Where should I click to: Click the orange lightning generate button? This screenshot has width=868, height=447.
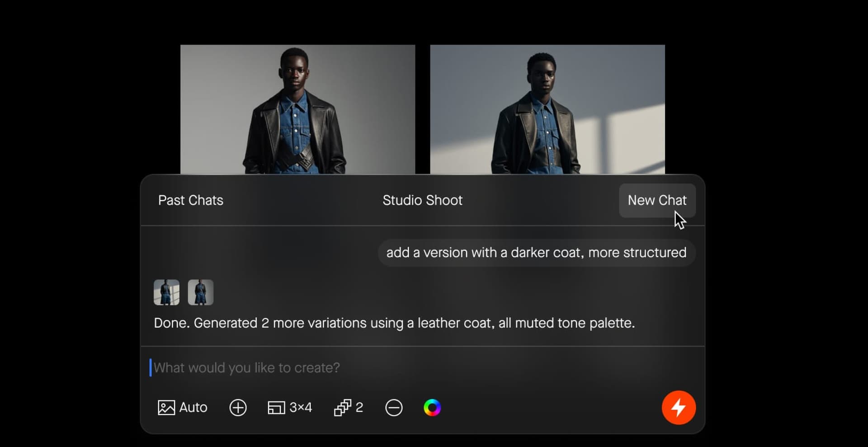(x=678, y=407)
